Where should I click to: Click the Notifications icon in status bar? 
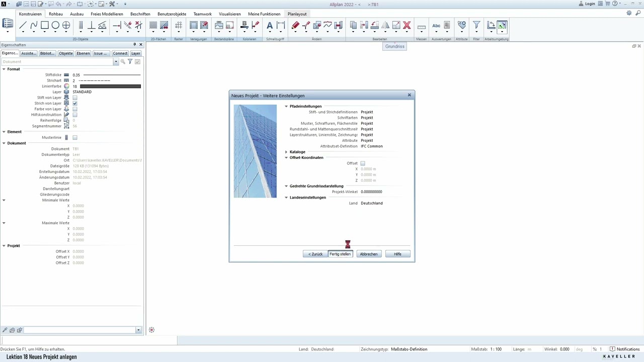612,349
